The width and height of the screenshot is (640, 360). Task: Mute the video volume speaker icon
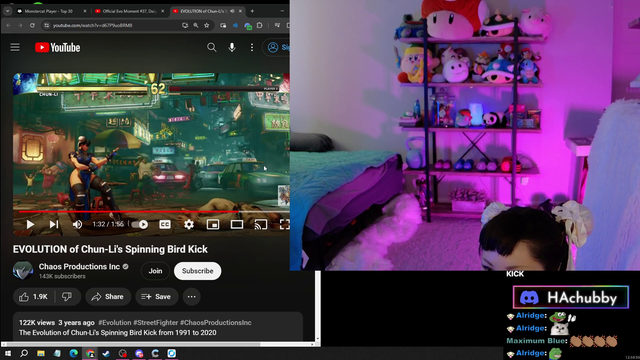77,224
